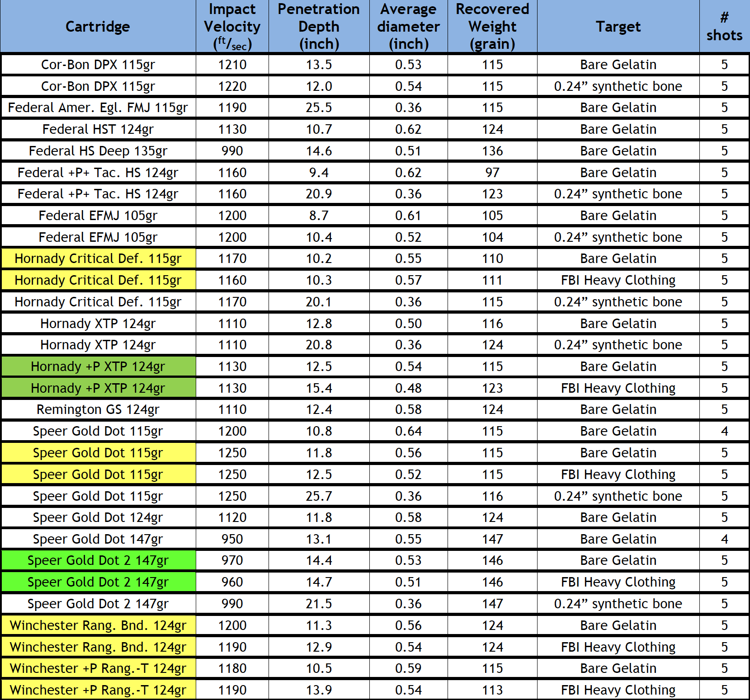This screenshot has height=700, width=750.
Task: Select penetration depth value 20.8
Action: (319, 345)
